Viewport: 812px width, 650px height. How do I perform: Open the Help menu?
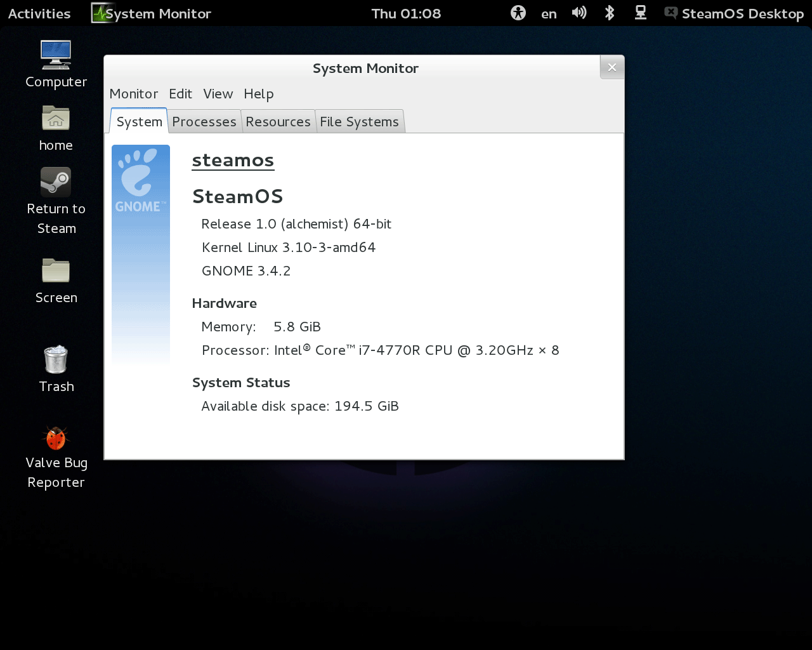click(259, 94)
